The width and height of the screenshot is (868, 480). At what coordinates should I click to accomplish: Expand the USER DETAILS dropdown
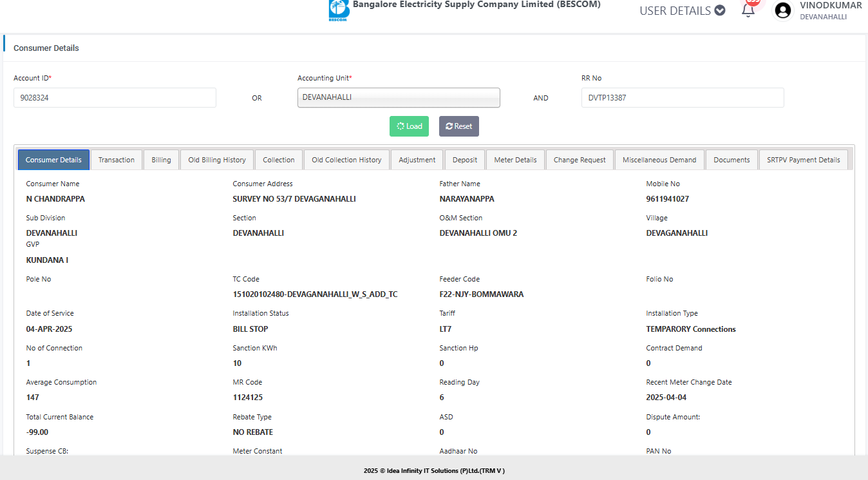(x=682, y=10)
